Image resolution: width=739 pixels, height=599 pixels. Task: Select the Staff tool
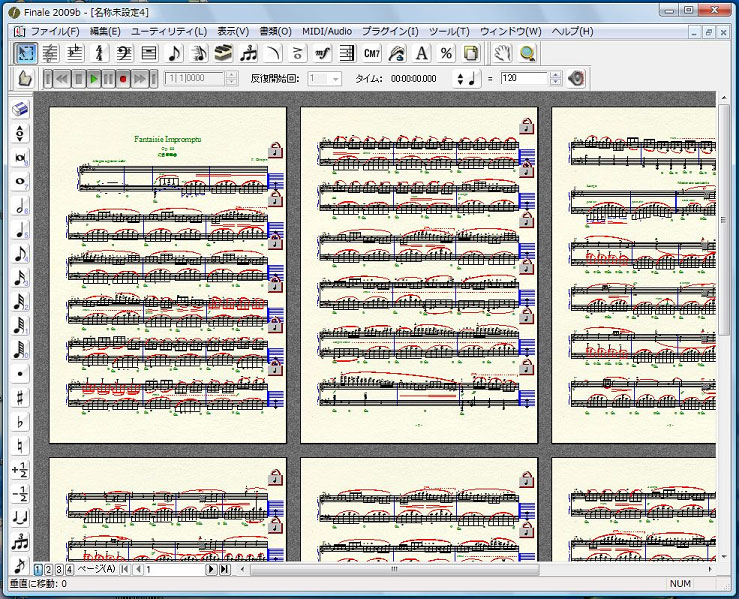50,53
